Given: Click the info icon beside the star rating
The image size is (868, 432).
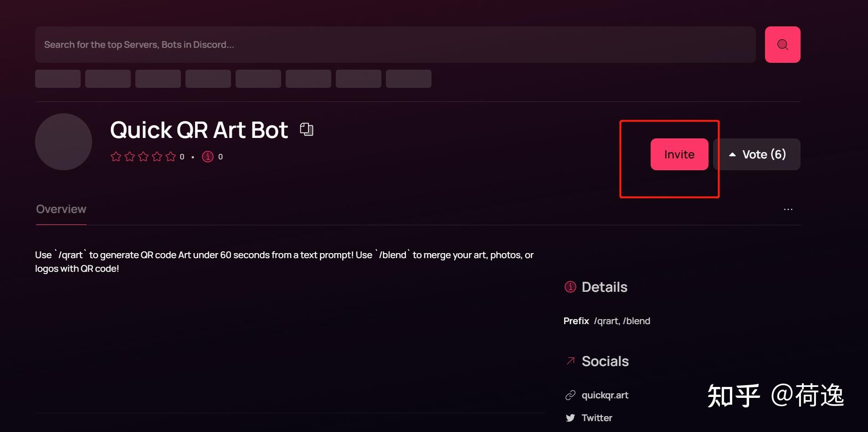Looking at the screenshot, I should [x=208, y=157].
